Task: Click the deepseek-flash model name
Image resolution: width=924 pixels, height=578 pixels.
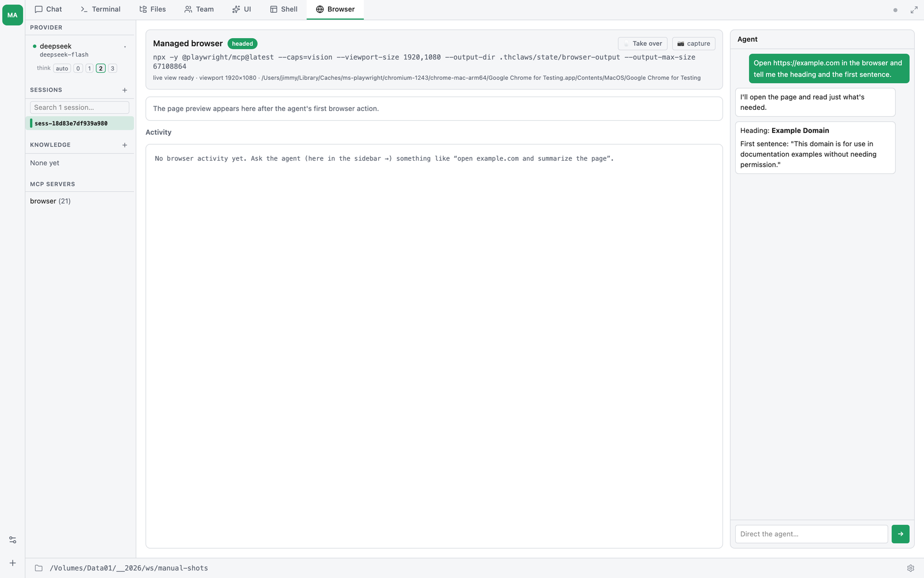Action: pos(64,55)
